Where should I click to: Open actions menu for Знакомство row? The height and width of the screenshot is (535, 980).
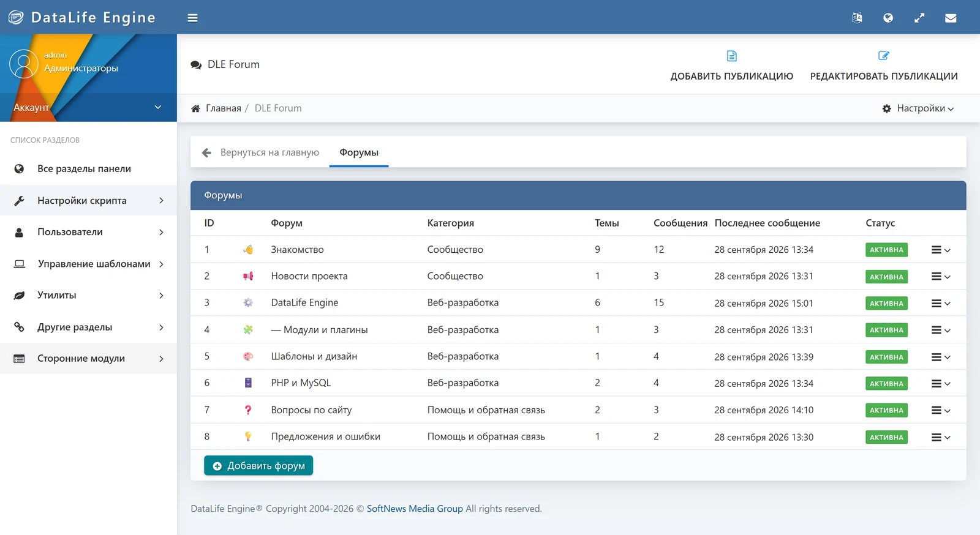(x=941, y=250)
